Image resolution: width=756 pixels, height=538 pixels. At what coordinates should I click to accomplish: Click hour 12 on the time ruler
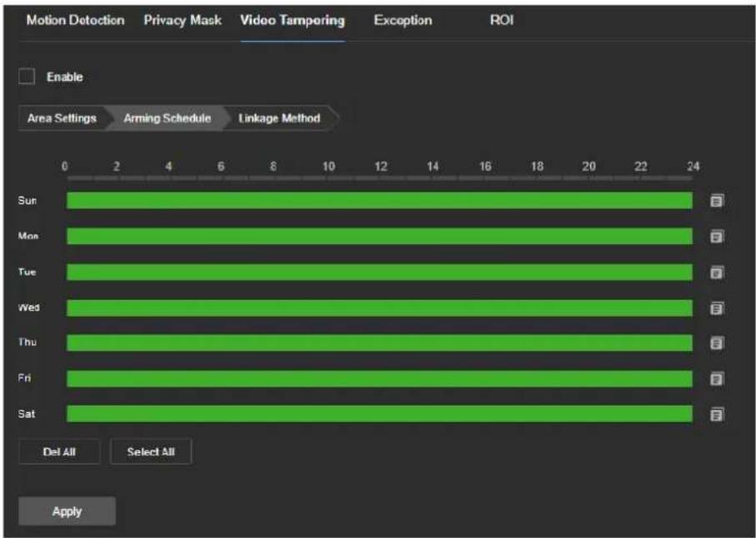381,167
